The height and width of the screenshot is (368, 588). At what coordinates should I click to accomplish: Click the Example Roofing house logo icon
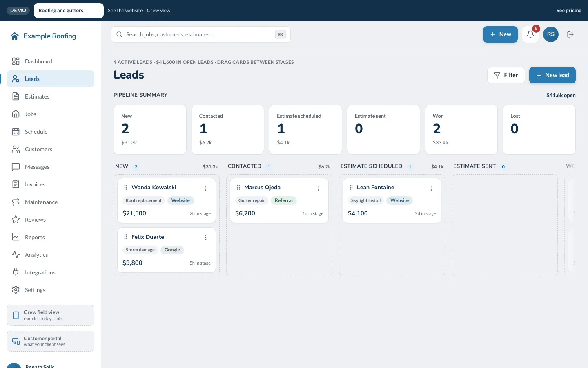pyautogui.click(x=15, y=36)
